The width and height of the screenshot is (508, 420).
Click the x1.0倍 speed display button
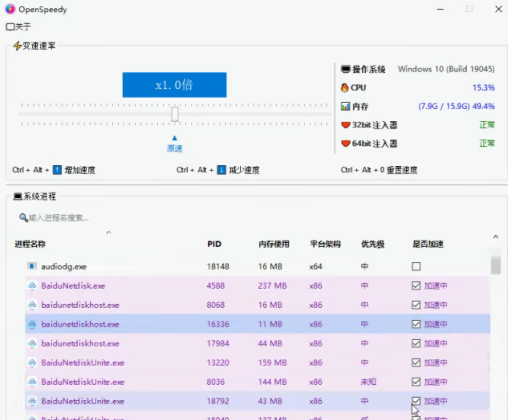click(174, 85)
